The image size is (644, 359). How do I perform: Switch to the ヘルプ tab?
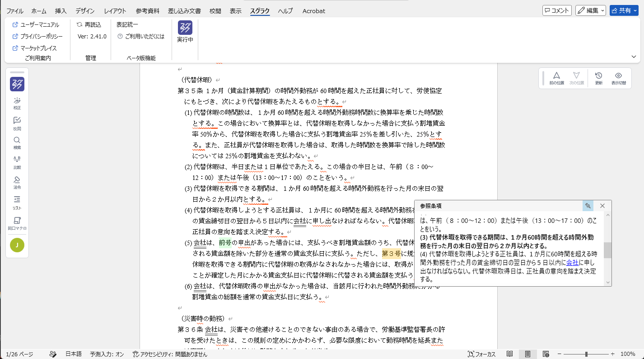click(x=285, y=11)
